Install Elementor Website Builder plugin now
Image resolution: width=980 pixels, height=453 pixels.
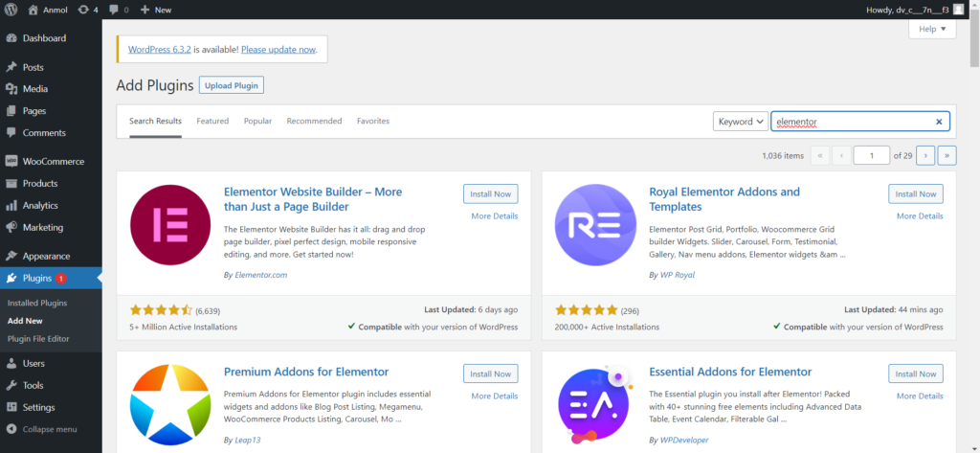click(x=491, y=194)
